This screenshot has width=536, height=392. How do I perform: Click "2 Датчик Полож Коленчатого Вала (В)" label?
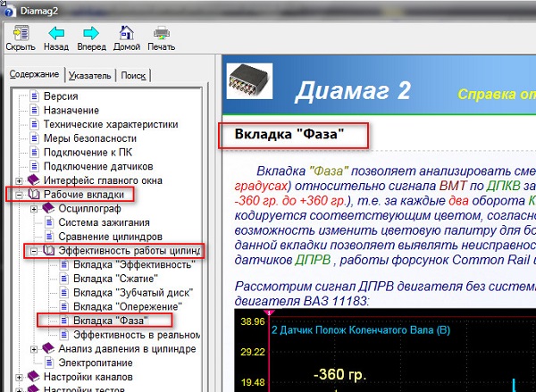point(361,330)
